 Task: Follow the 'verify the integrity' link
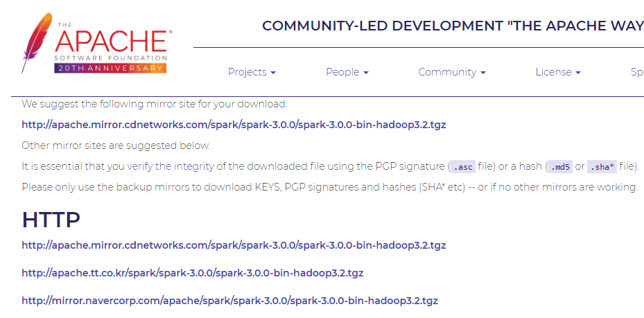[x=171, y=166]
